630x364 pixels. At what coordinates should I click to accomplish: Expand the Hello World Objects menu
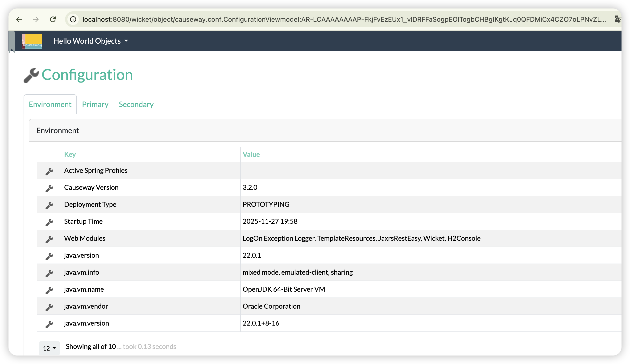point(91,41)
